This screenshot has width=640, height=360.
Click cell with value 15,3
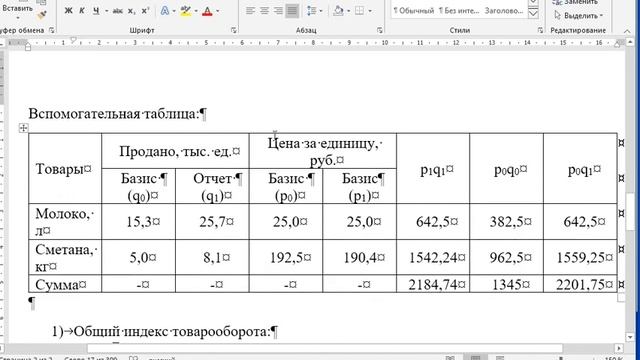138,222
